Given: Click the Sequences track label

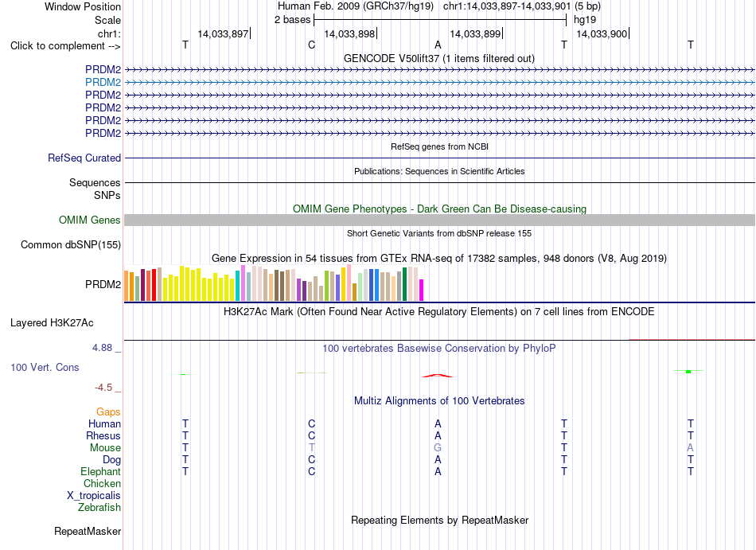Looking at the screenshot, I should pos(95,183).
